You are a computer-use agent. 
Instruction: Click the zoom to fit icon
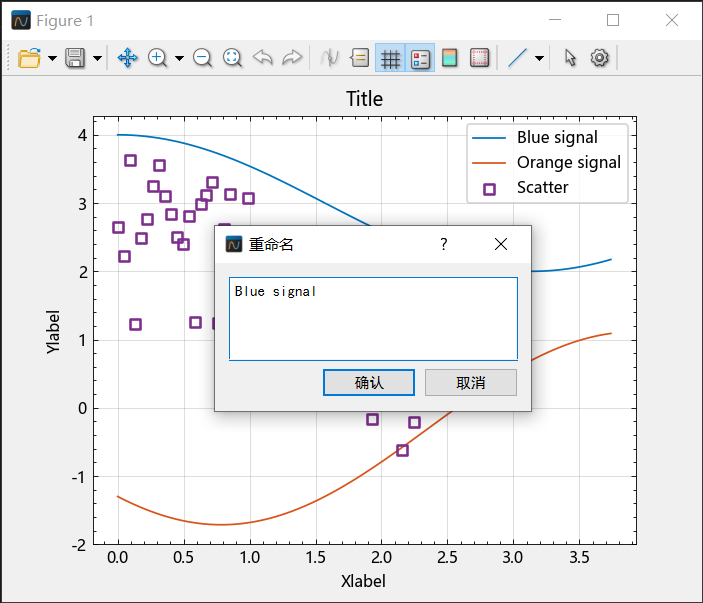(232, 58)
